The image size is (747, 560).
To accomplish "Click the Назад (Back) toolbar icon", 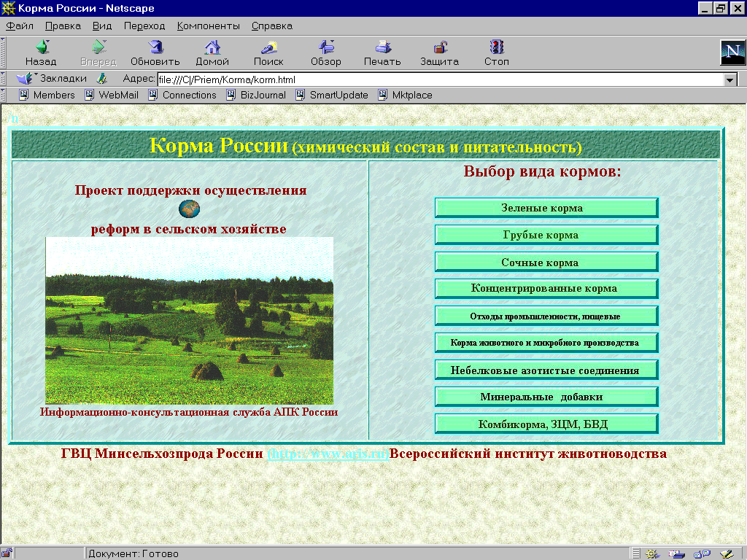I will [42, 47].
